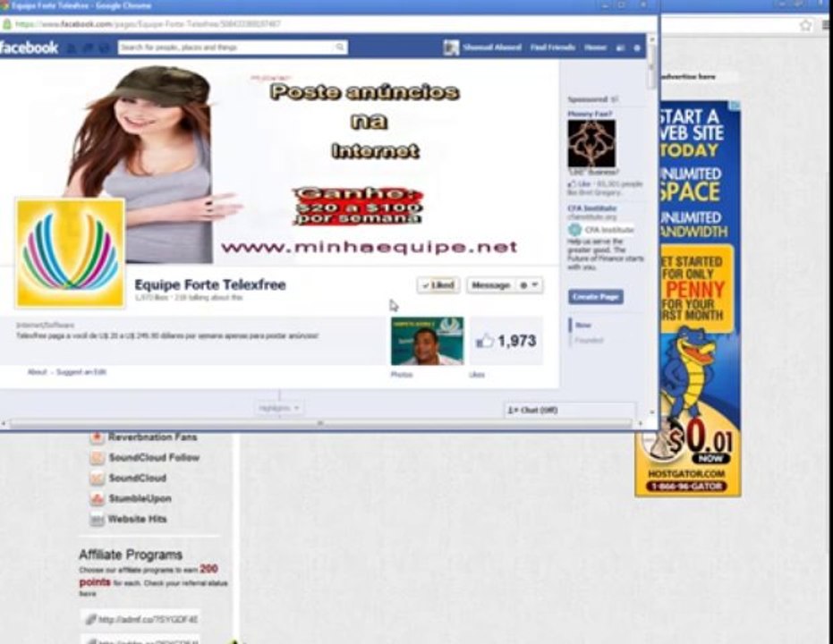Viewport: 833px width, 644px height.
Task: Click the adf.ly affiliate link field
Action: point(140,620)
